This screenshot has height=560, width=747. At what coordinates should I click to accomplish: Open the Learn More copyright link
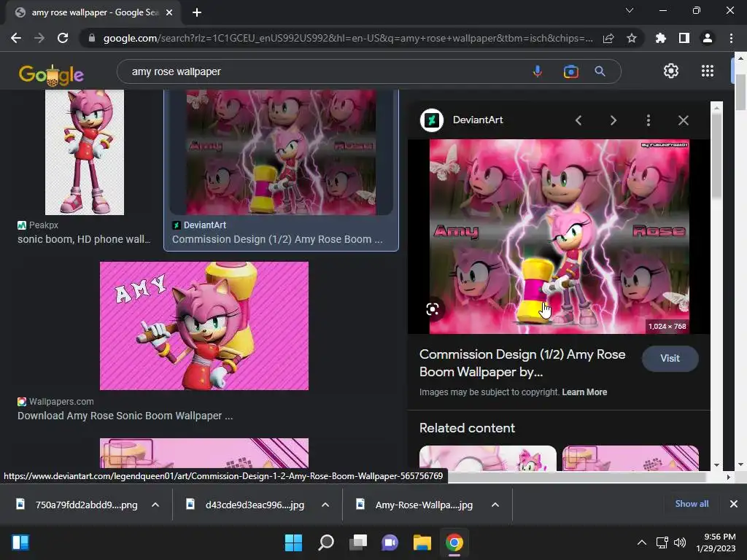click(584, 392)
